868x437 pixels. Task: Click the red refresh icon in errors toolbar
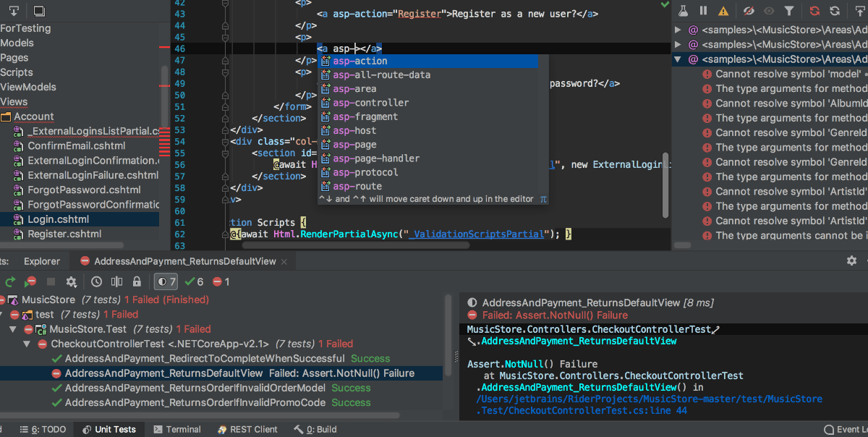pyautogui.click(x=815, y=11)
